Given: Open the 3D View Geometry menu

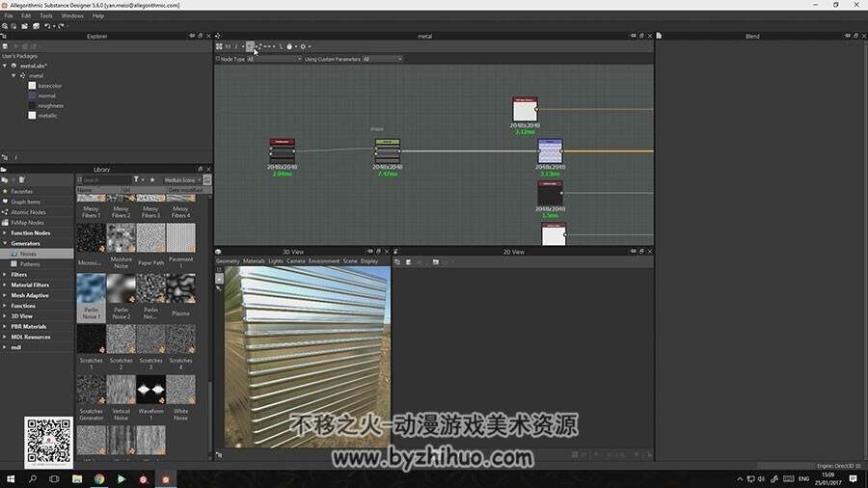Looking at the screenshot, I should coord(228,261).
